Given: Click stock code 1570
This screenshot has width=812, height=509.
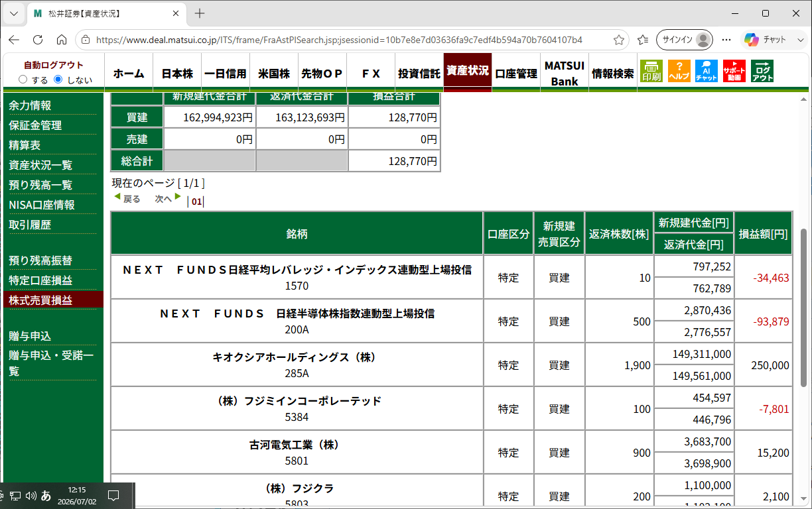Looking at the screenshot, I should click(297, 286).
